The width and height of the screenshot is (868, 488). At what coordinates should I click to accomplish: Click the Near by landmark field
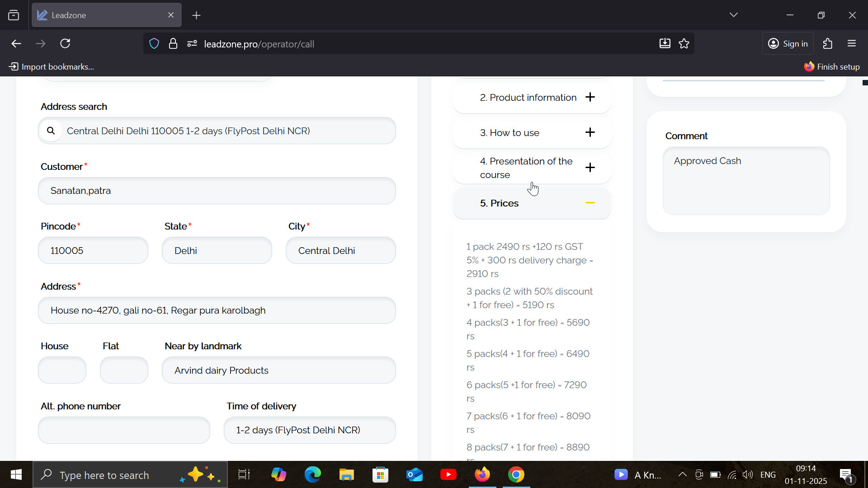(278, 371)
